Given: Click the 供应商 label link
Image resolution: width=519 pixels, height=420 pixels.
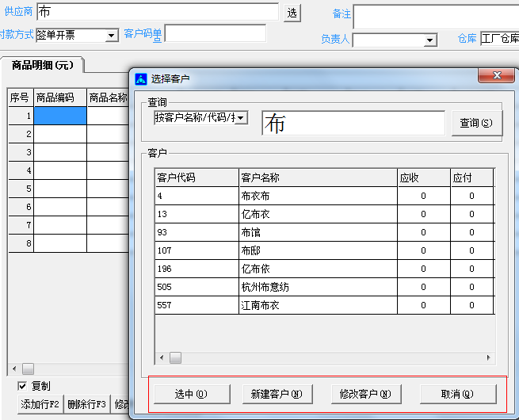Looking at the screenshot, I should pyautogui.click(x=18, y=12).
